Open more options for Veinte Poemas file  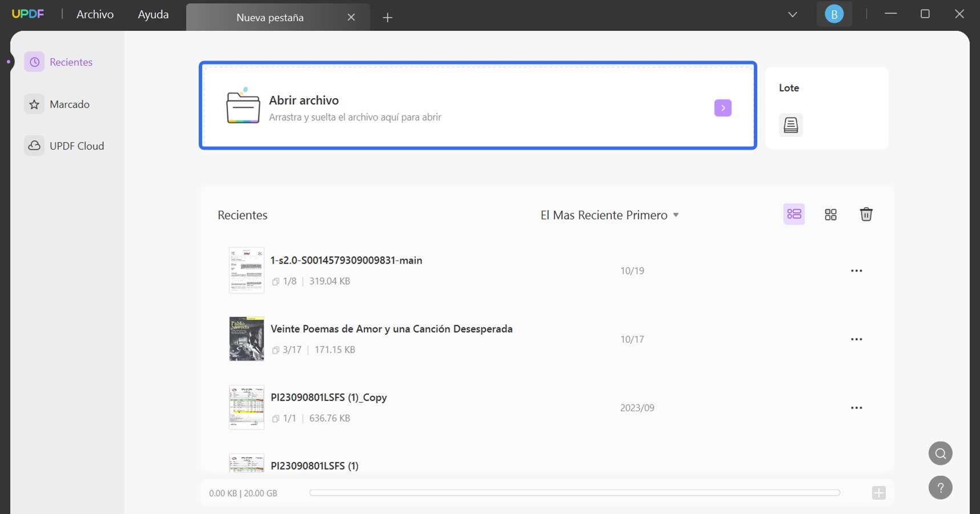click(856, 339)
